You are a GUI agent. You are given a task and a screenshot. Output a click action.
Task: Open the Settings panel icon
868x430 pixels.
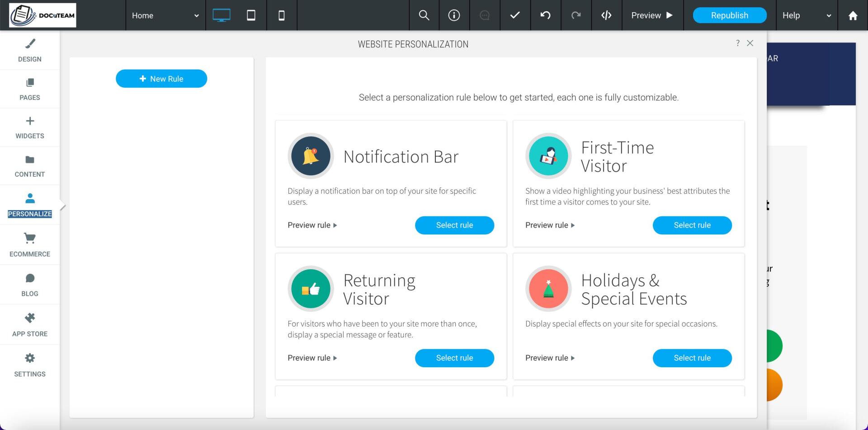pos(29,364)
